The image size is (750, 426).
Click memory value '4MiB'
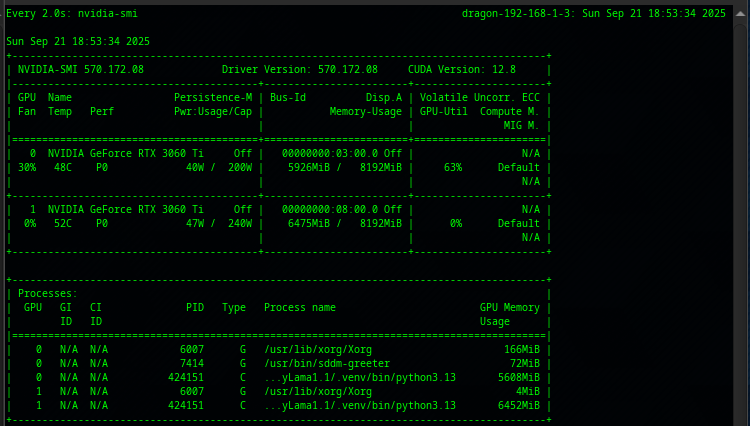click(528, 391)
